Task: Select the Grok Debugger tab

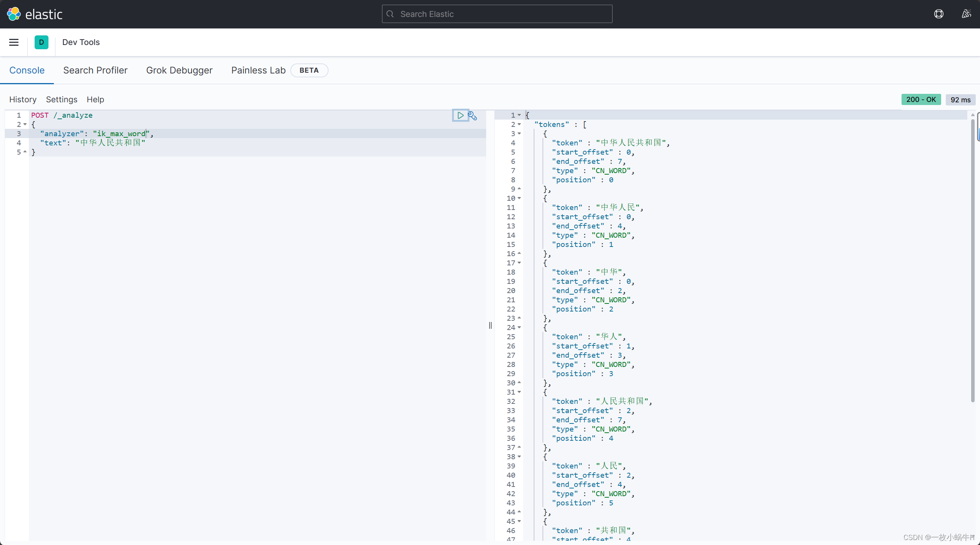Action: pyautogui.click(x=179, y=70)
